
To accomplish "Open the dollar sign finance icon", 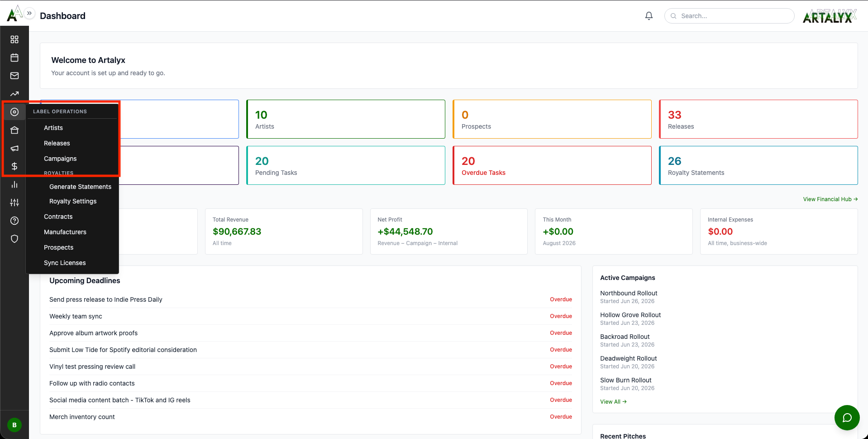I will (14, 166).
